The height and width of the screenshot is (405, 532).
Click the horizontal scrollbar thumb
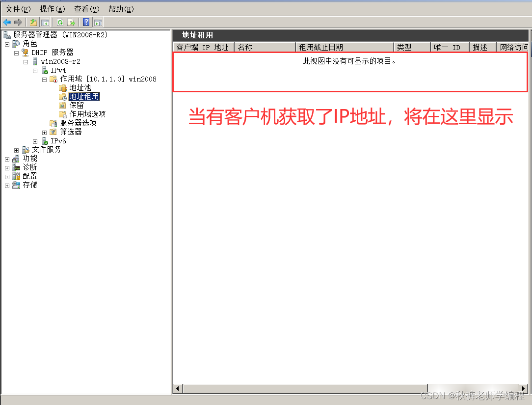coord(305,388)
